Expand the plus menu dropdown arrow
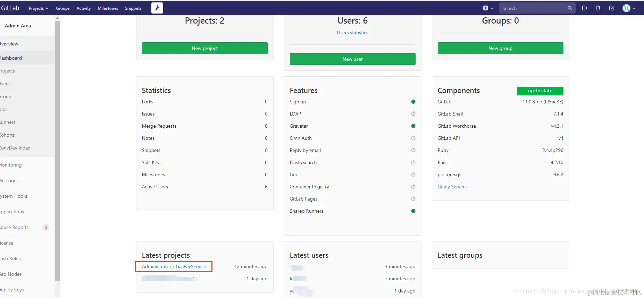Image resolution: width=644 pixels, height=298 pixels. point(492,8)
